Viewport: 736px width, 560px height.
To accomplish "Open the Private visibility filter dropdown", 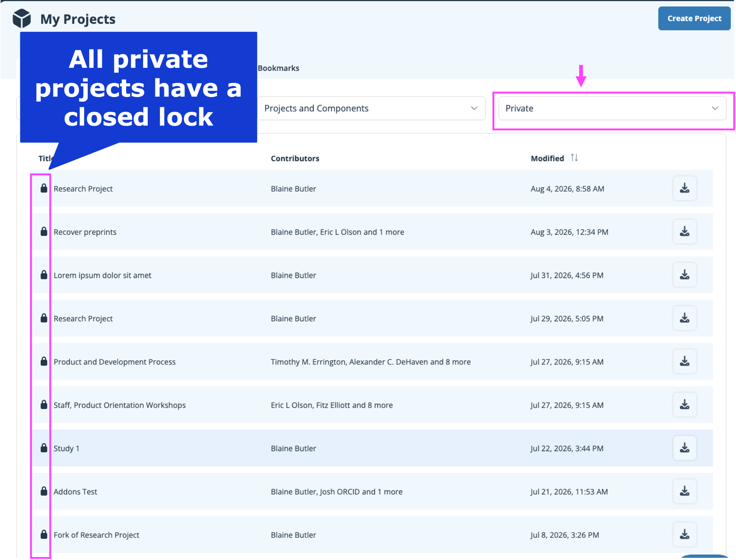I will pos(612,108).
